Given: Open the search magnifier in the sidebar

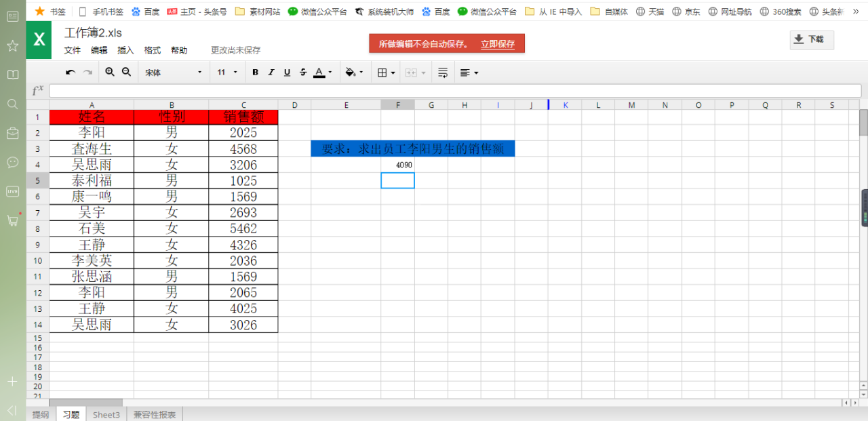Looking at the screenshot, I should [x=12, y=104].
